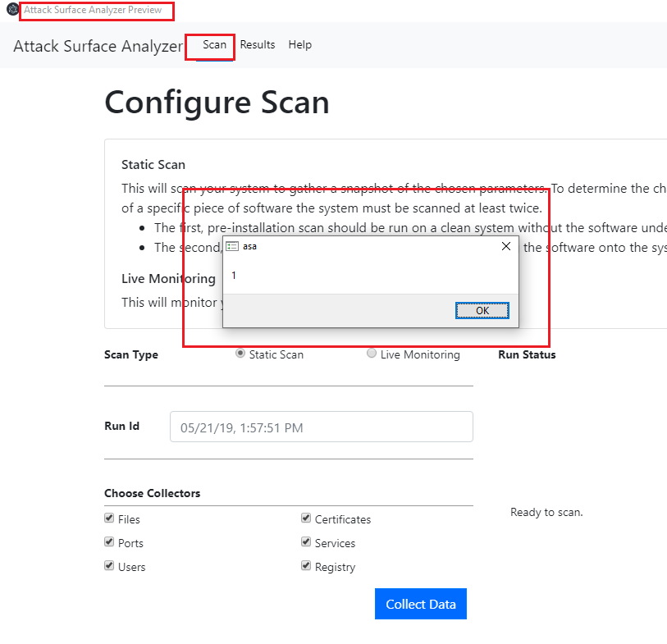Click the Configure Scan heading
This screenshot has height=644, width=667.
217,103
